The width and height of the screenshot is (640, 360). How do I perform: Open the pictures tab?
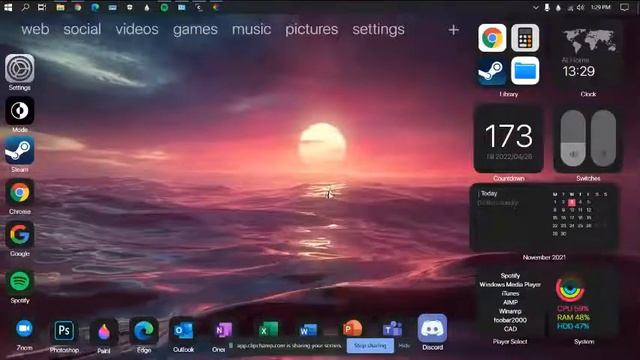311,29
